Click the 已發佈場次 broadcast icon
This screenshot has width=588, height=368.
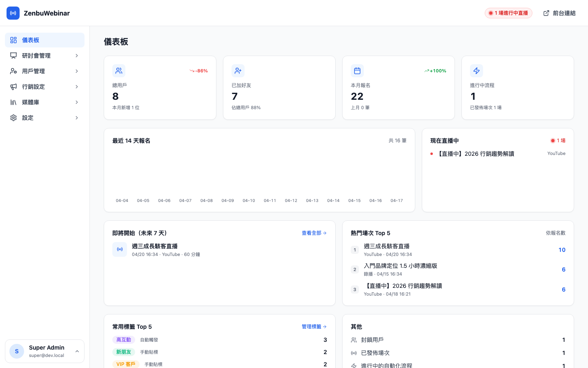click(x=354, y=352)
